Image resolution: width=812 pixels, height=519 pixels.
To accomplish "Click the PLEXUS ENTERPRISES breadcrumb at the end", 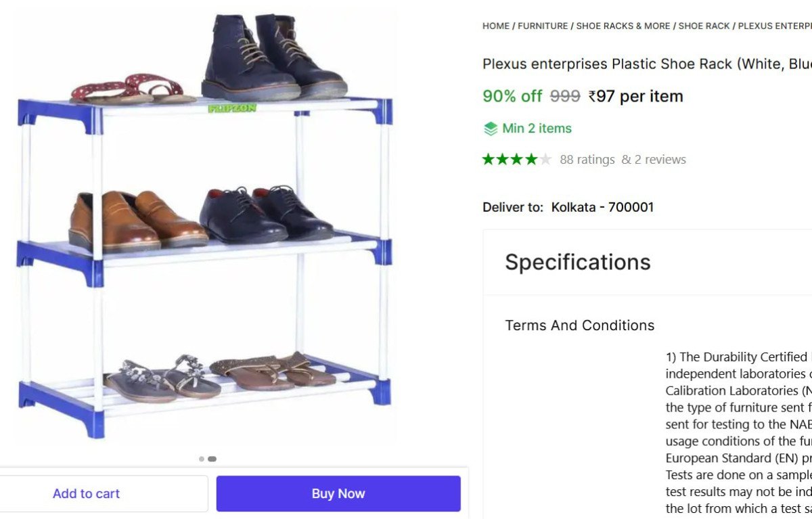I will coord(775,26).
